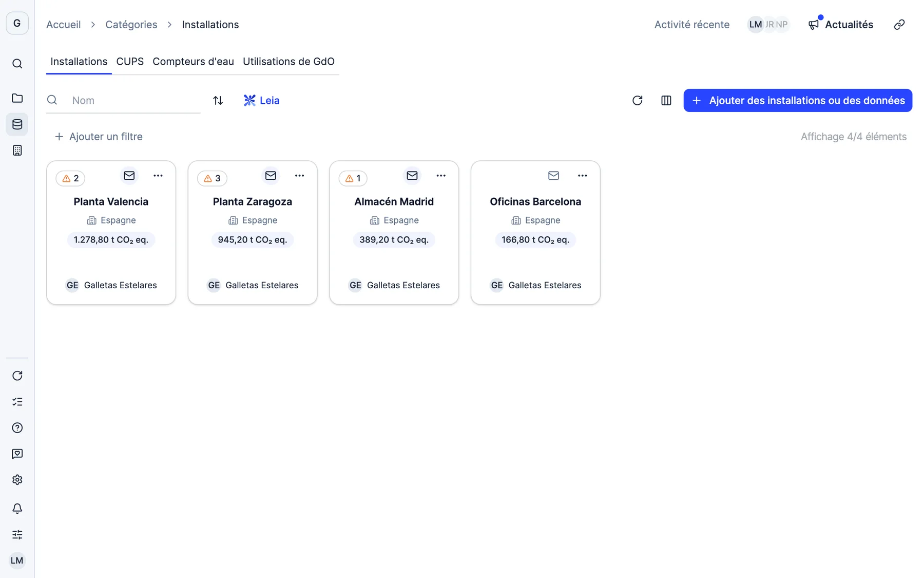This screenshot has width=924, height=578.
Task: Click the mail icon on Planta Valencia
Action: point(129,176)
